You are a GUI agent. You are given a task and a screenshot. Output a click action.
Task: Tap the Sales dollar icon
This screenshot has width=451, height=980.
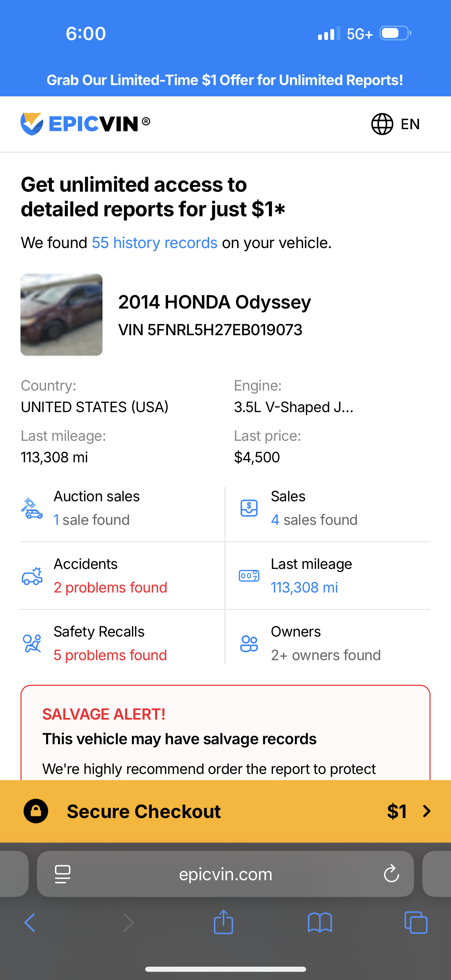(249, 508)
